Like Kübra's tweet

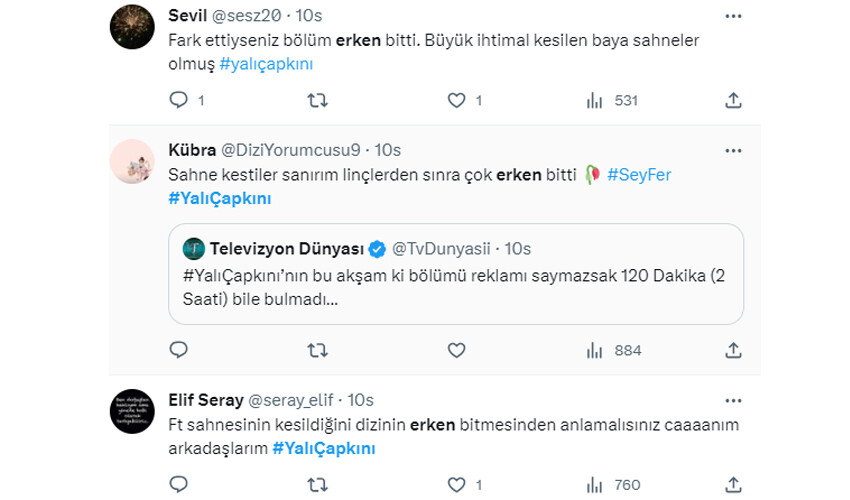click(456, 350)
